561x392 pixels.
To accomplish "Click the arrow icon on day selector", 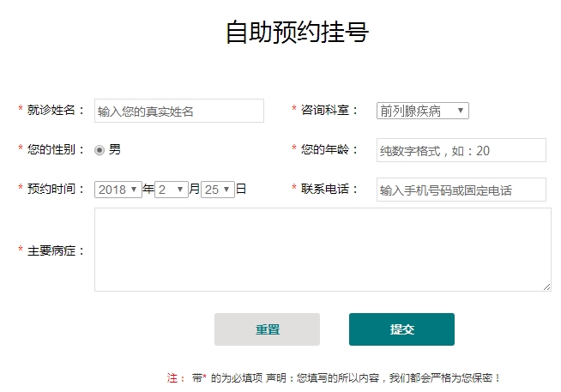I will 226,190.
